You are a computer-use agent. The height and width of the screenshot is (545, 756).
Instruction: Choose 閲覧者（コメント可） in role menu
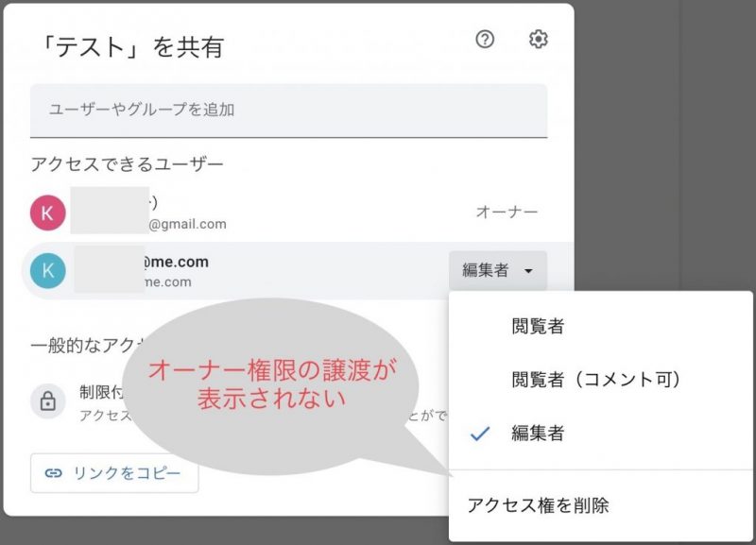click(x=596, y=380)
